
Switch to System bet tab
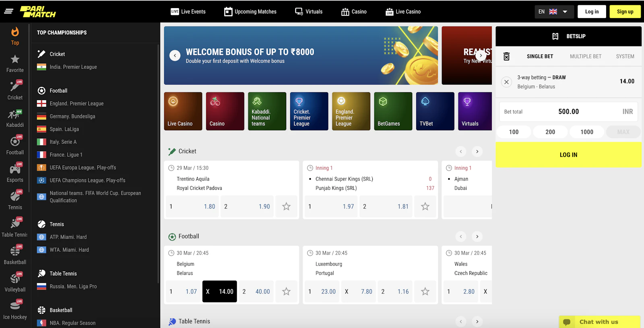tap(625, 56)
